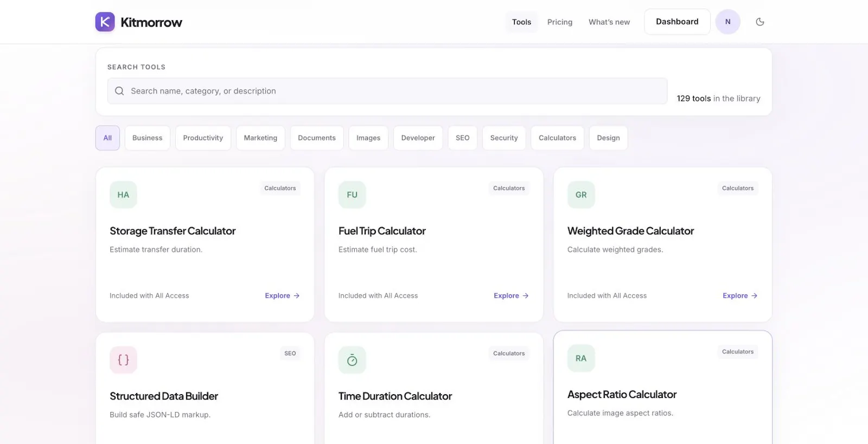Image resolution: width=868 pixels, height=444 pixels.
Task: Filter tools by Developer
Action: (x=418, y=138)
